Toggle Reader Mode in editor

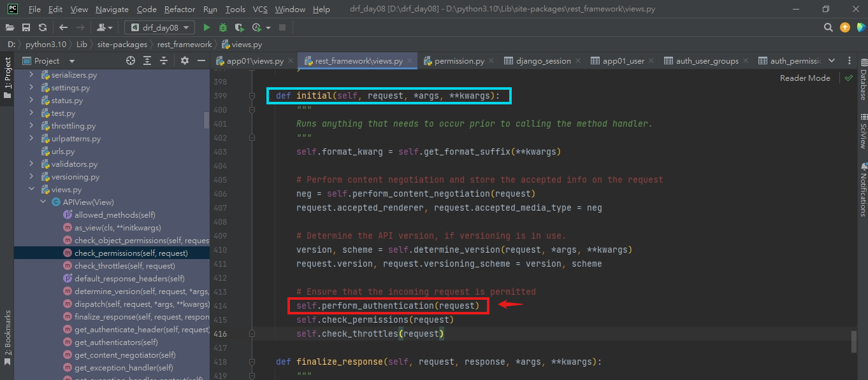pyautogui.click(x=805, y=78)
